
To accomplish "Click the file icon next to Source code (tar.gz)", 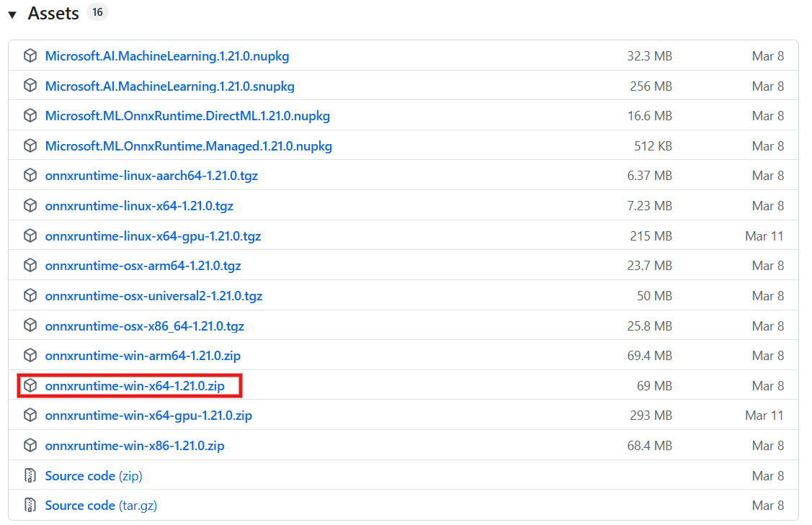I will pyautogui.click(x=30, y=505).
